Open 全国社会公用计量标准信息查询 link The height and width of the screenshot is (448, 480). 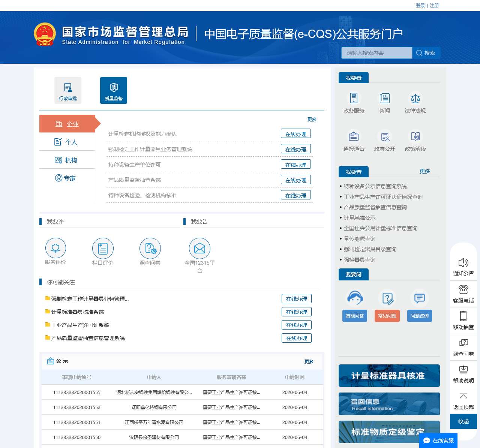pyautogui.click(x=381, y=228)
